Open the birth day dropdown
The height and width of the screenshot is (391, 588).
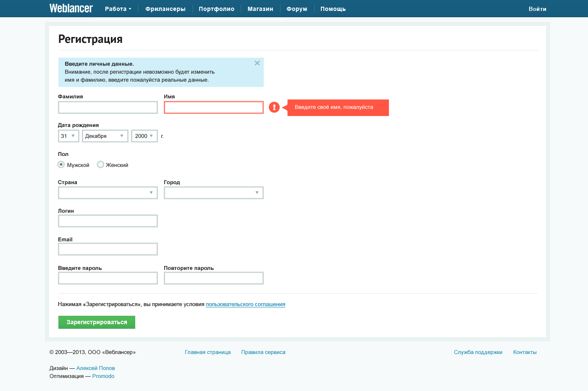(68, 136)
